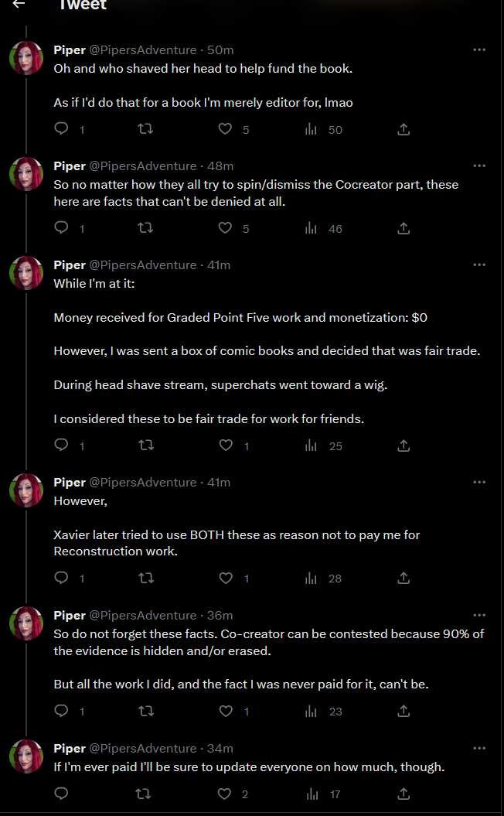Image resolution: width=504 pixels, height=816 pixels.
Task: Share the Xavier Reconstruction work tweet
Action: [403, 579]
